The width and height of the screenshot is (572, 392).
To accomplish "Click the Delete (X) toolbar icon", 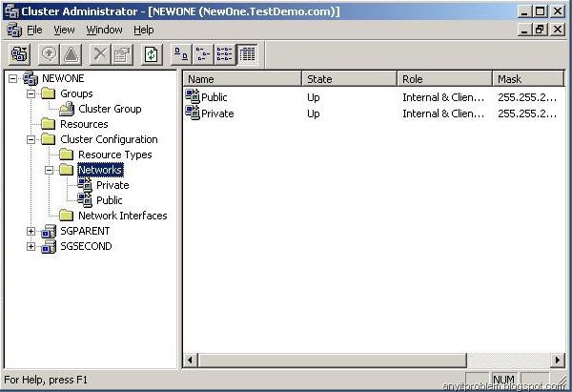I will pos(100,54).
